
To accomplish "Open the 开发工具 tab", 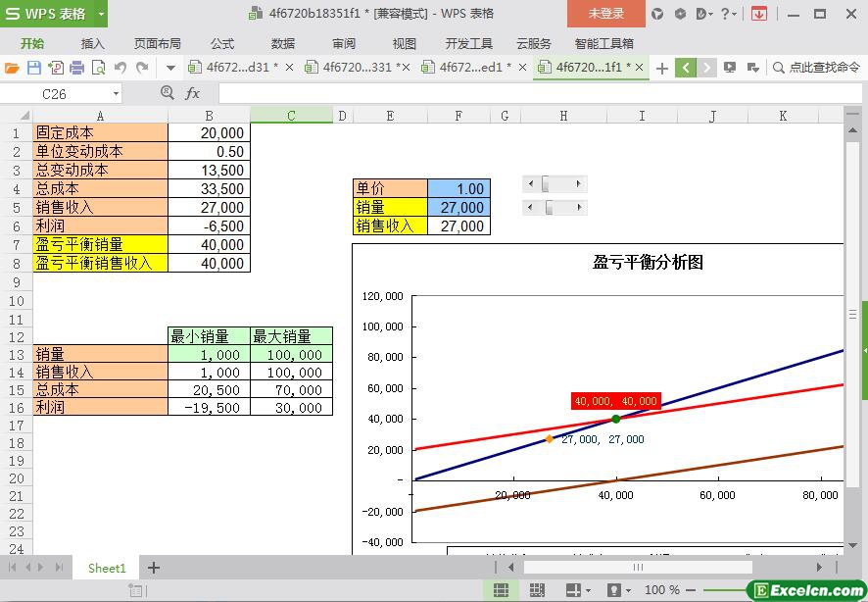I will (x=469, y=44).
